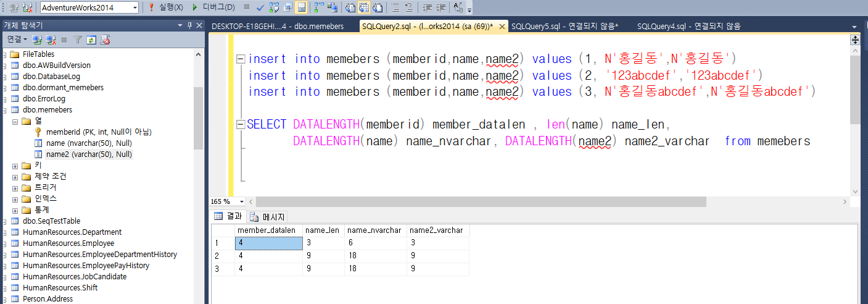Click the decrease indent icon

point(426,7)
